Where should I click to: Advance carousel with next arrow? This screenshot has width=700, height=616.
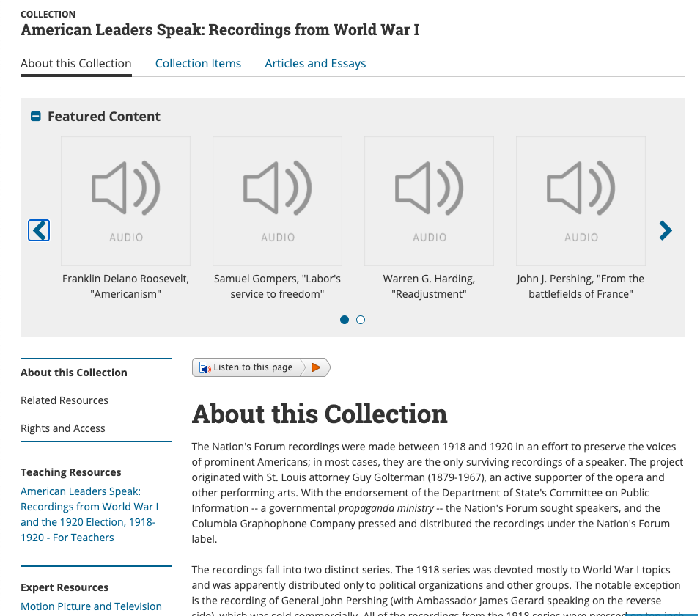coord(665,230)
